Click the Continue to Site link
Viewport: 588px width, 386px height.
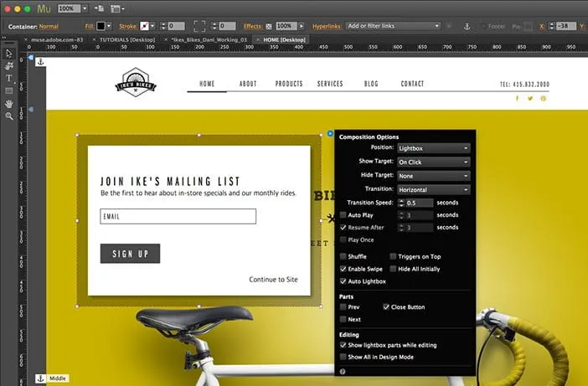pos(273,280)
